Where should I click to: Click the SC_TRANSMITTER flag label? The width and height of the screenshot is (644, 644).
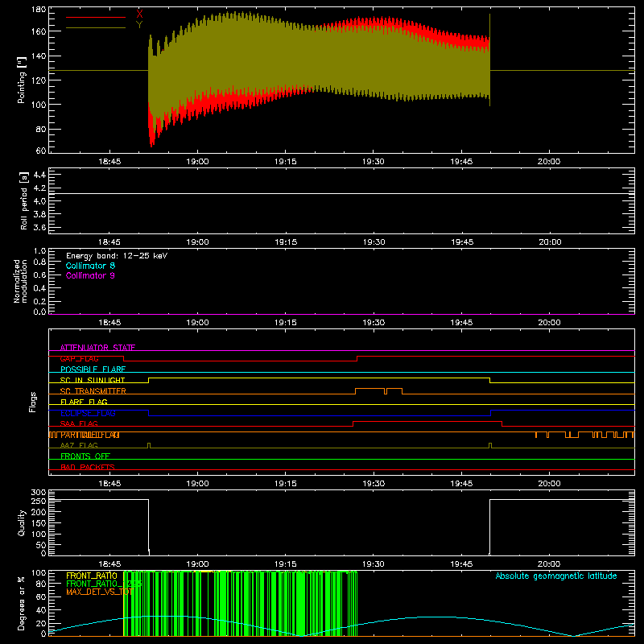coord(93,391)
